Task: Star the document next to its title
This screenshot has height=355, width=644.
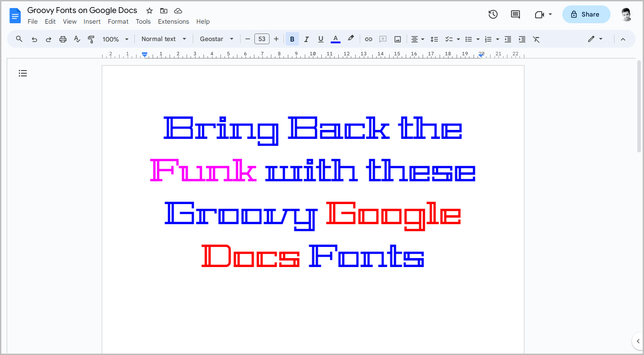Action: 149,10
